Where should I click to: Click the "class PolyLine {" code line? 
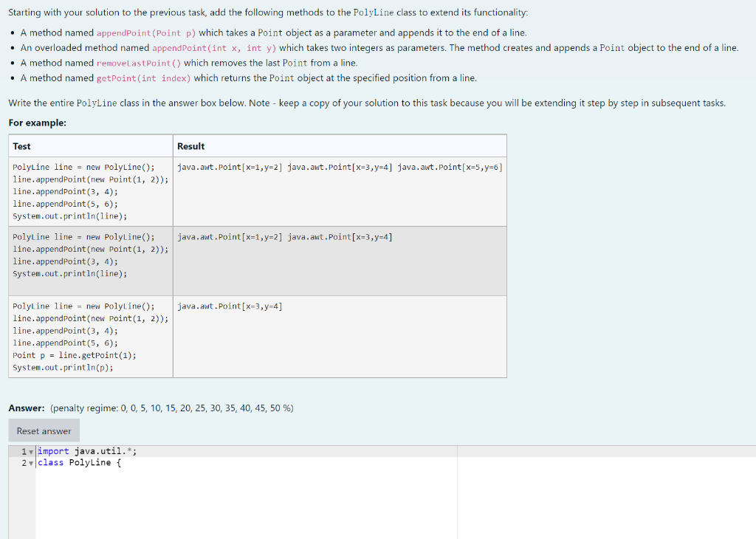tap(81, 462)
